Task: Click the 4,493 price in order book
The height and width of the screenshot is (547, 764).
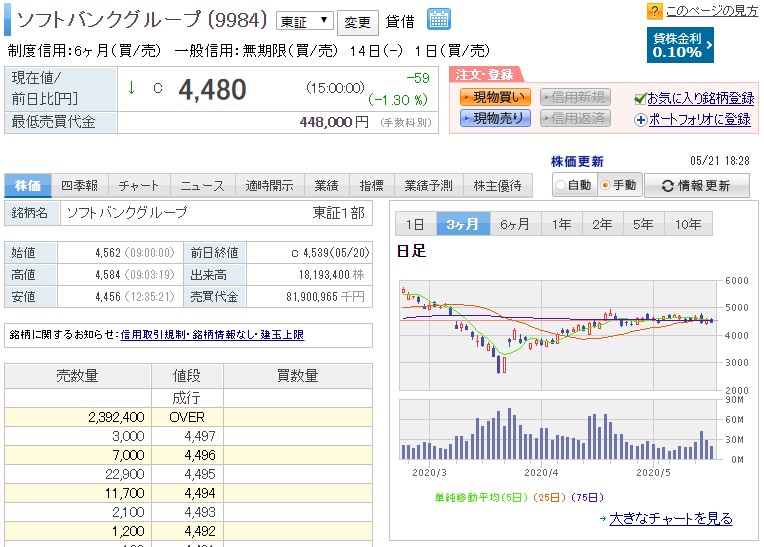Action: (x=200, y=512)
